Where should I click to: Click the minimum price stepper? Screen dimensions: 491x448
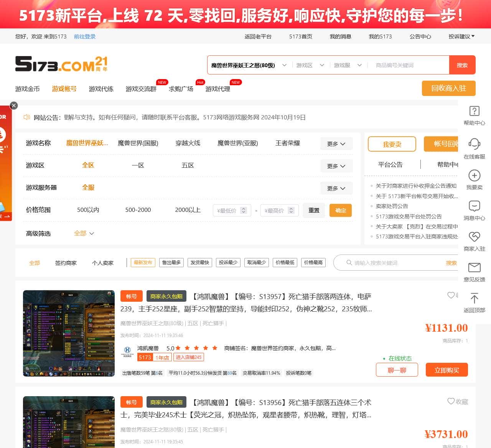(x=243, y=210)
